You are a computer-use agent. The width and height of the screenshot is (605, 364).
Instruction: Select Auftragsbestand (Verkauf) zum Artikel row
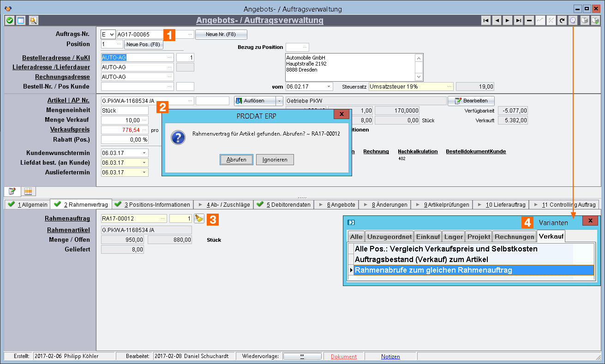[x=474, y=259]
